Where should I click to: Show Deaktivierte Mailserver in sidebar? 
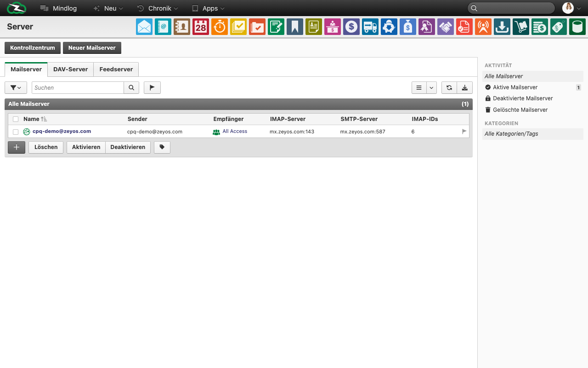[x=533, y=98]
